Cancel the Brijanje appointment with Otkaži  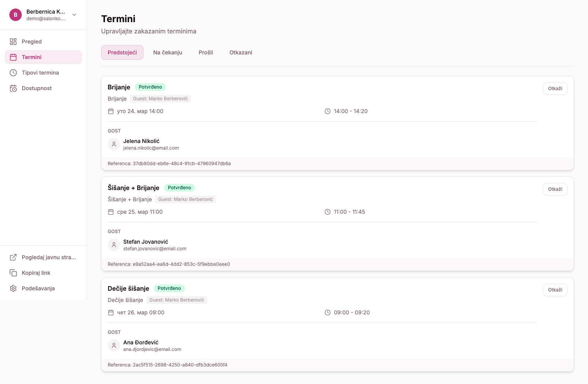[555, 89]
